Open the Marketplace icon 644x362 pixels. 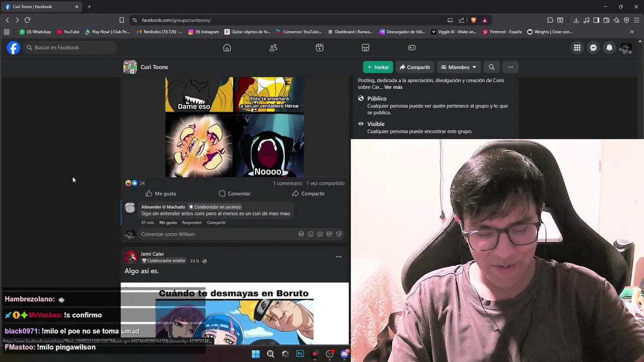pos(366,47)
